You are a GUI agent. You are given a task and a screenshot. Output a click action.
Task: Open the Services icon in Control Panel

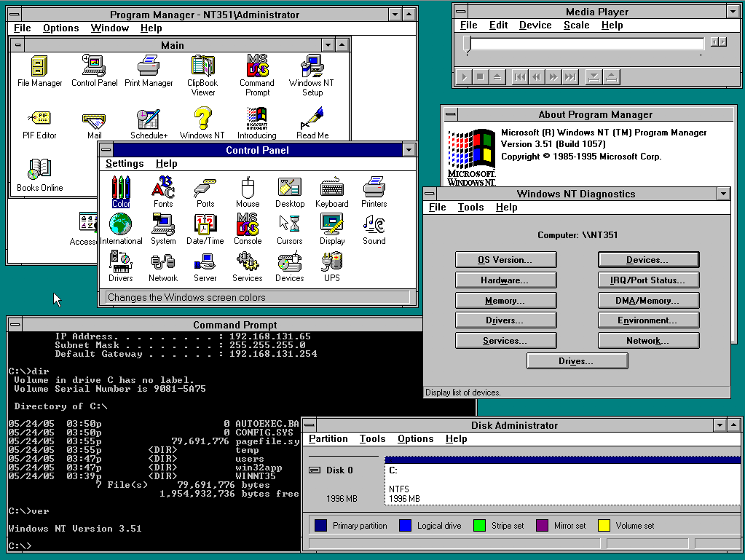pyautogui.click(x=248, y=262)
